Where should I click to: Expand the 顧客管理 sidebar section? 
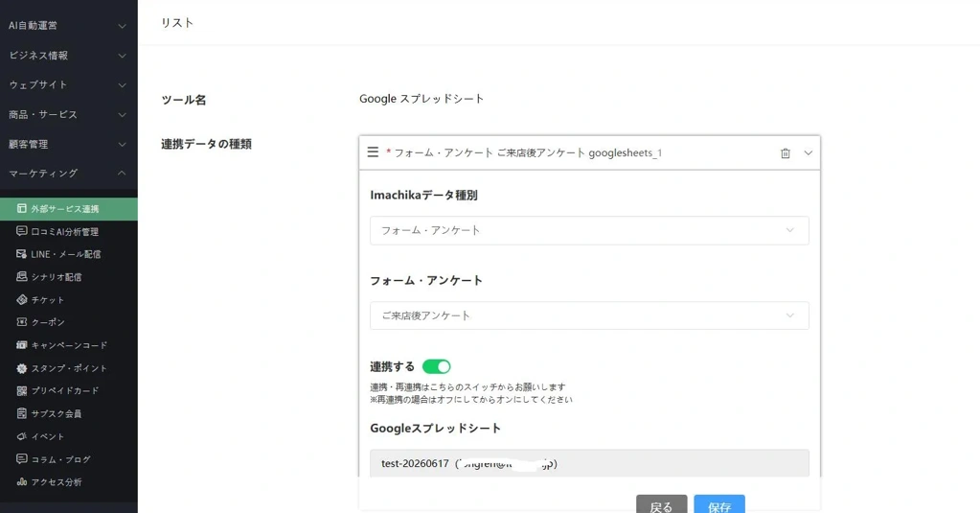point(69,144)
